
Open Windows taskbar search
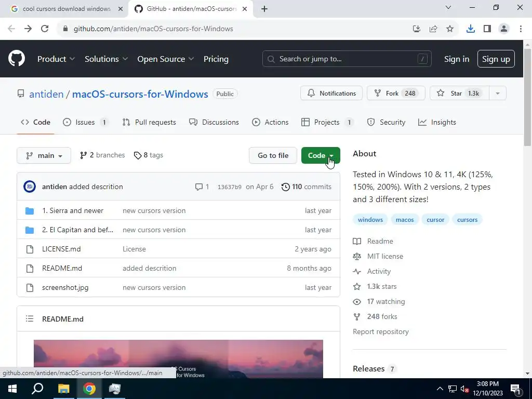pyautogui.click(x=37, y=389)
